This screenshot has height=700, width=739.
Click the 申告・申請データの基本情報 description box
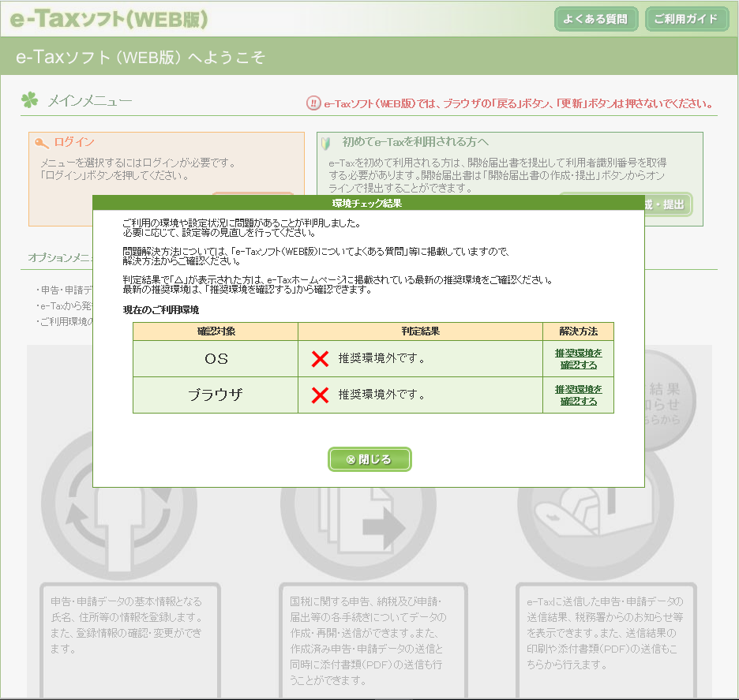pos(130,641)
